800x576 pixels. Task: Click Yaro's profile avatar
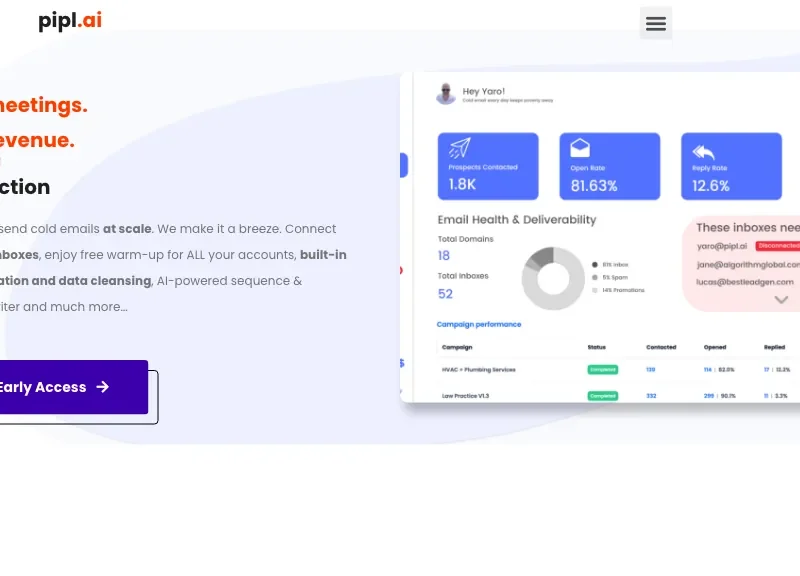coord(445,94)
